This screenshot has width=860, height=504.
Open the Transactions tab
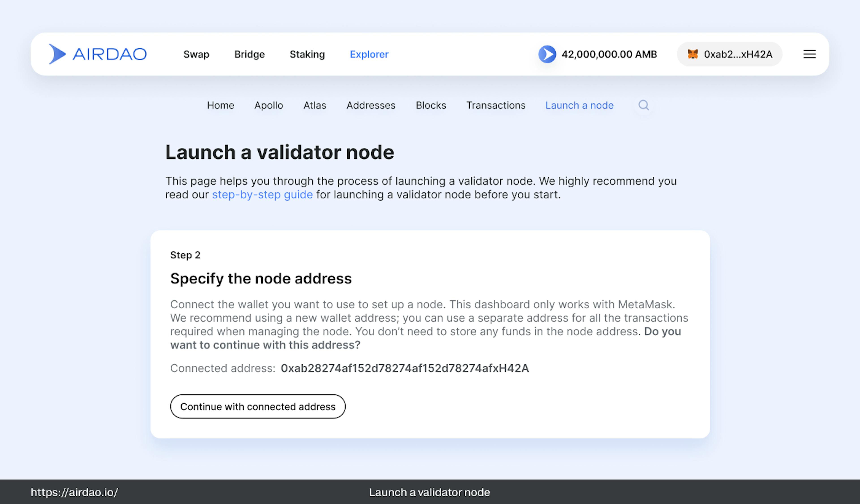click(496, 105)
